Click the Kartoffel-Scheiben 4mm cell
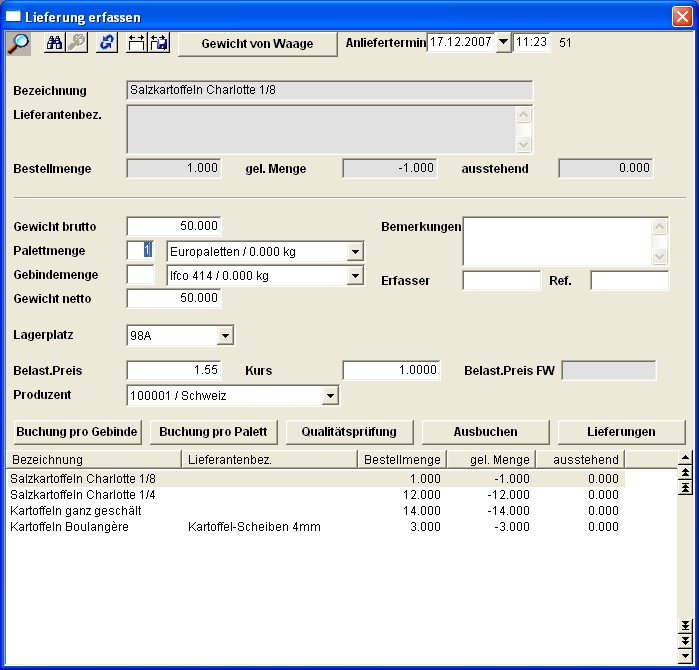The height and width of the screenshot is (670, 699). coord(254,527)
